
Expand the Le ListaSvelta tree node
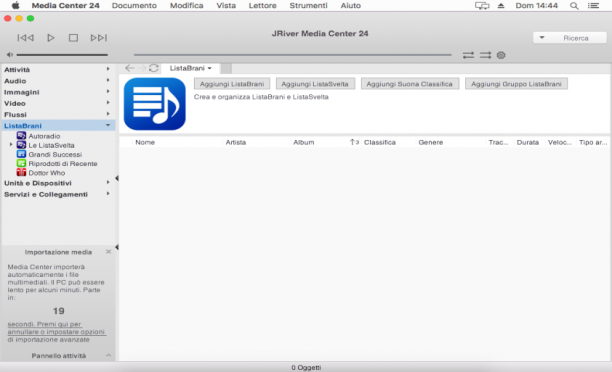click(11, 145)
